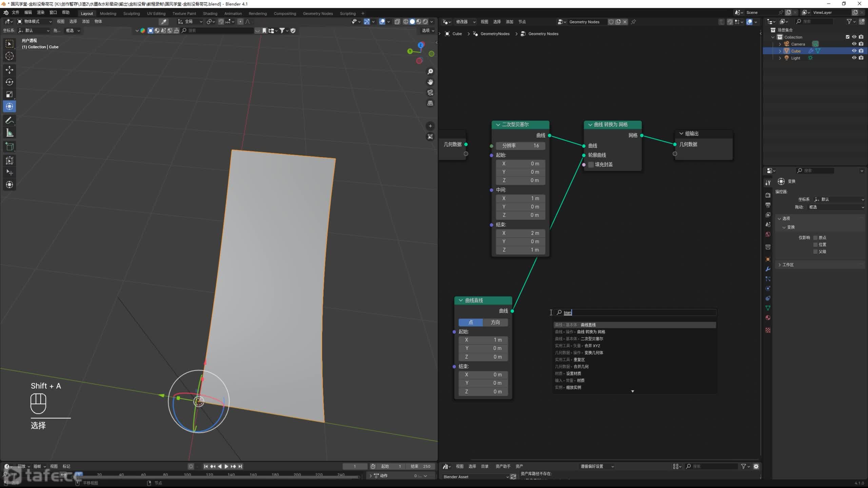Click the 分辨率 value field showing 16
868x488 pixels.
click(x=520, y=146)
